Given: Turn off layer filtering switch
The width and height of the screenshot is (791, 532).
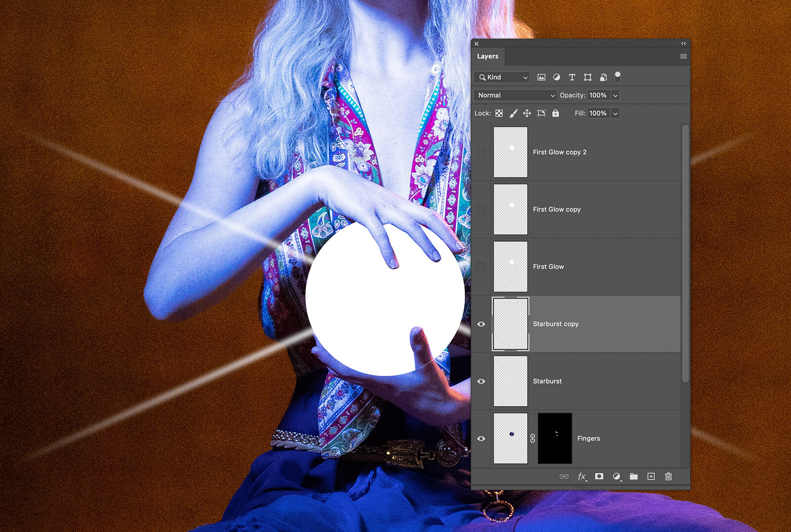Looking at the screenshot, I should tap(617, 77).
